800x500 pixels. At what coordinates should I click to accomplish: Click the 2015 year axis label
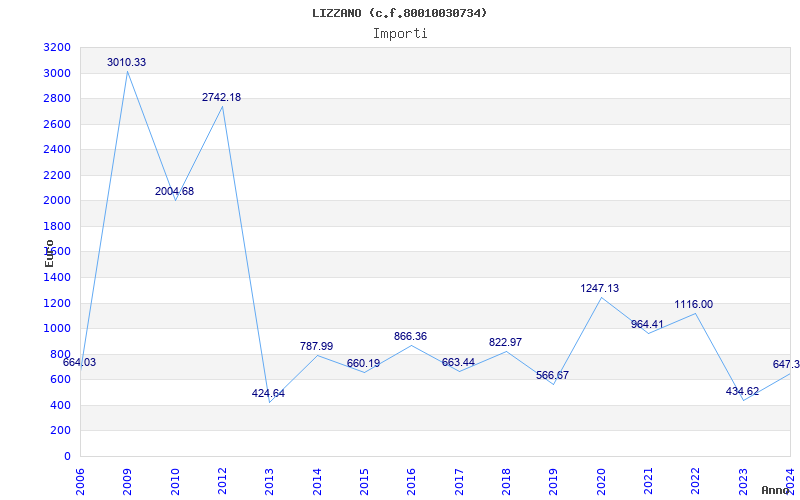coord(364,482)
